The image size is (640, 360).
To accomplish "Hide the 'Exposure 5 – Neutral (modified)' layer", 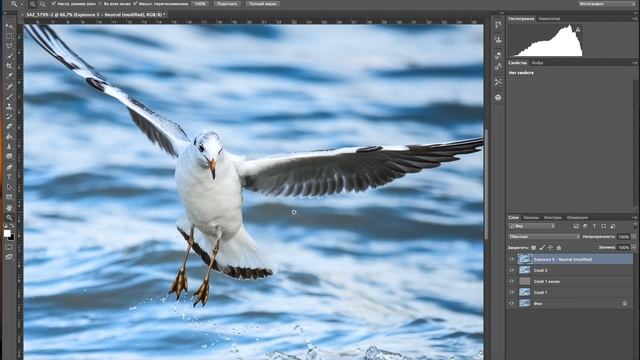I will (x=511, y=259).
